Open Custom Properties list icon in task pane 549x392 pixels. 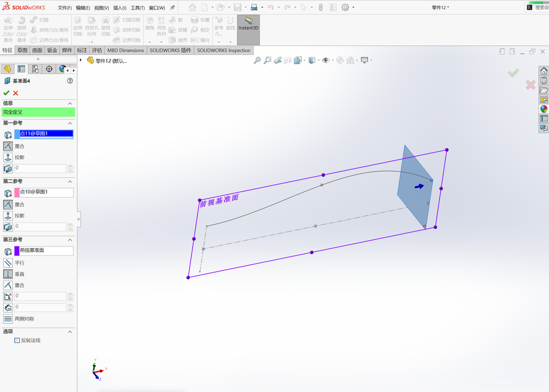coord(544,119)
